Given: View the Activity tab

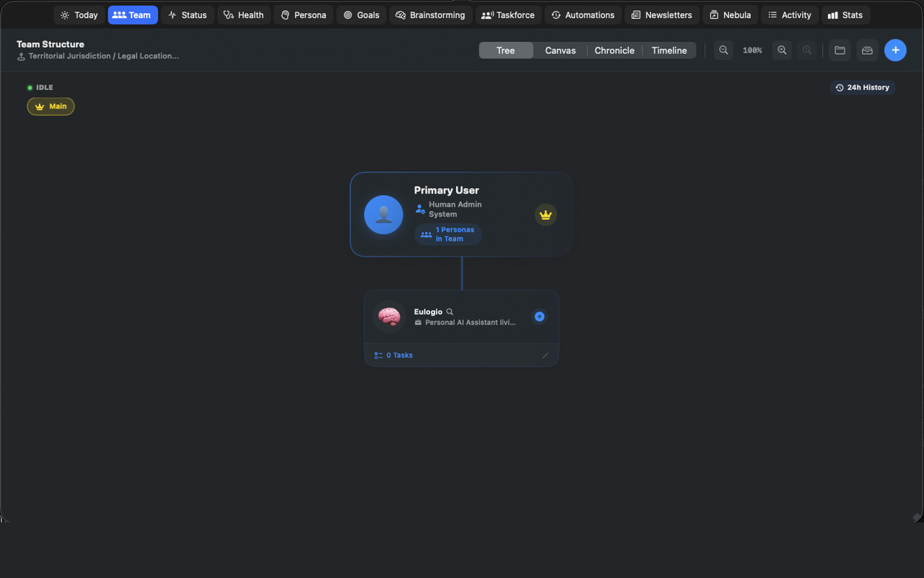Looking at the screenshot, I should (790, 15).
